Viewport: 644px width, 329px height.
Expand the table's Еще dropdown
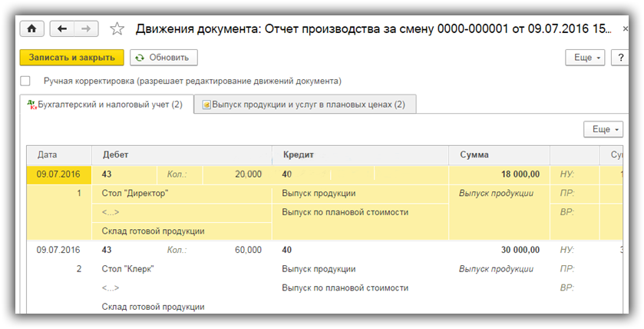click(x=603, y=130)
